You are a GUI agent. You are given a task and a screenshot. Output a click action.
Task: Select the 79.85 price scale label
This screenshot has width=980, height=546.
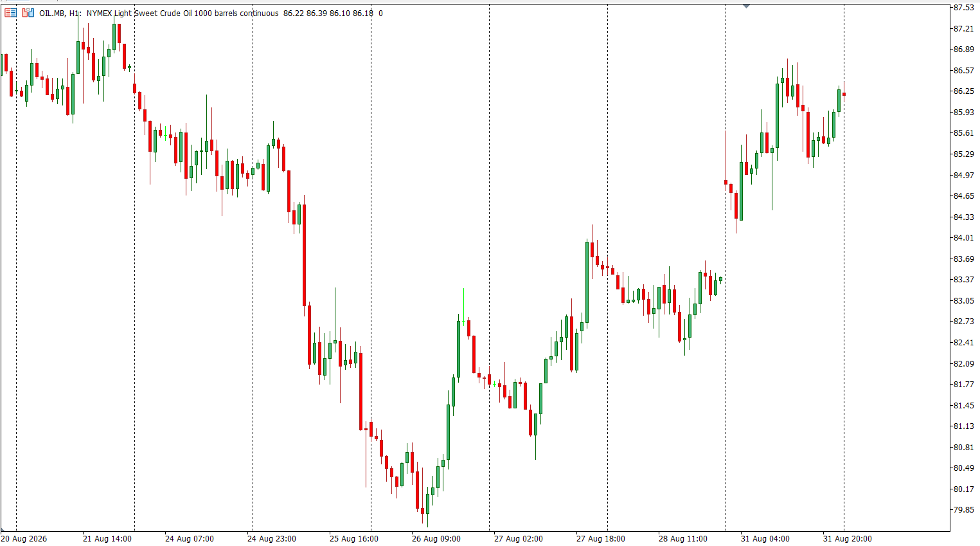[963, 510]
